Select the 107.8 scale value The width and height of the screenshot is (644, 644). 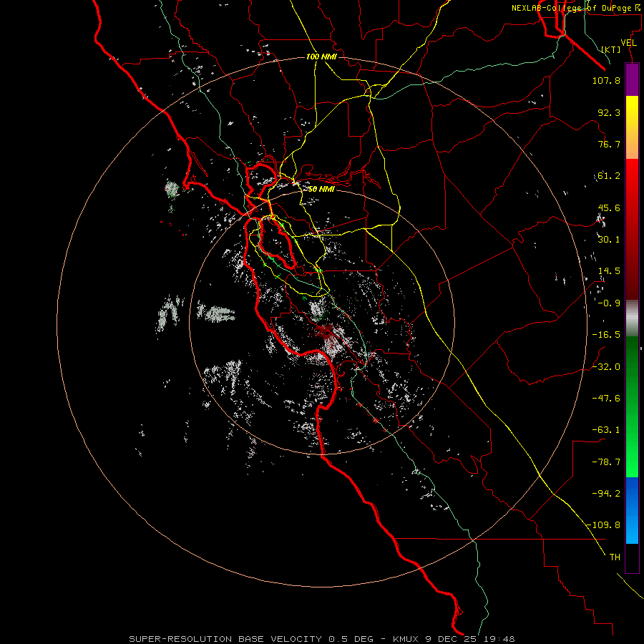pos(606,80)
